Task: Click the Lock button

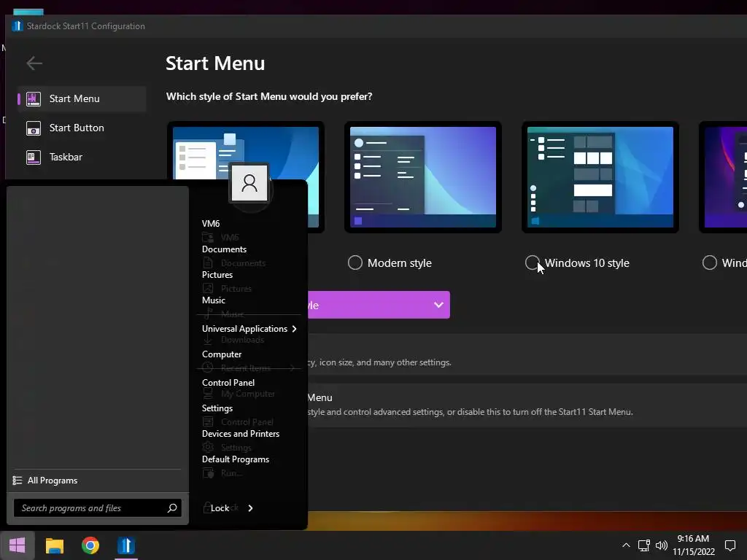Action: point(220,508)
